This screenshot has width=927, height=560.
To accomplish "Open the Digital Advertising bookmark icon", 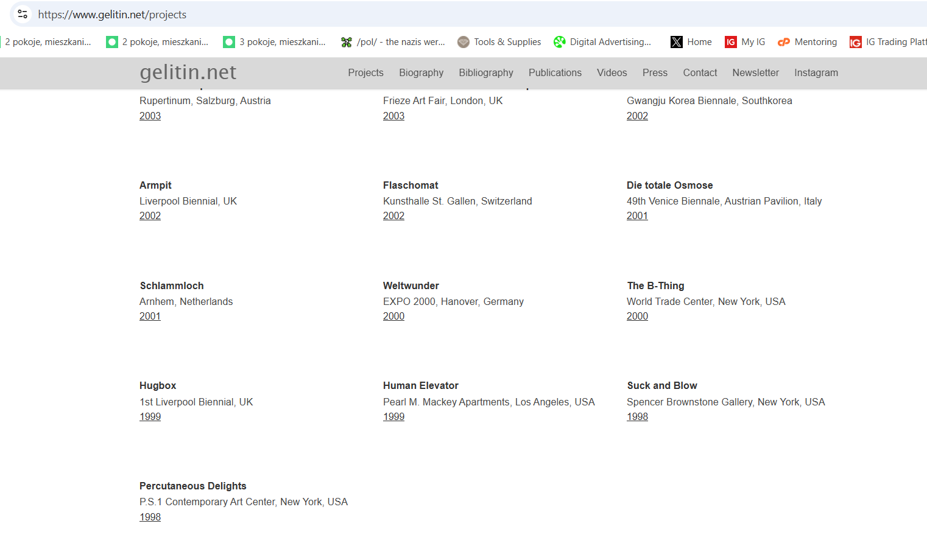I will click(559, 42).
